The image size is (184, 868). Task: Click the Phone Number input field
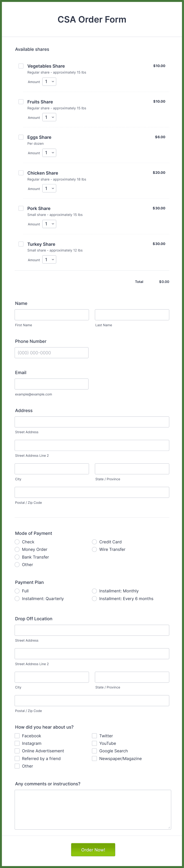coord(52,353)
